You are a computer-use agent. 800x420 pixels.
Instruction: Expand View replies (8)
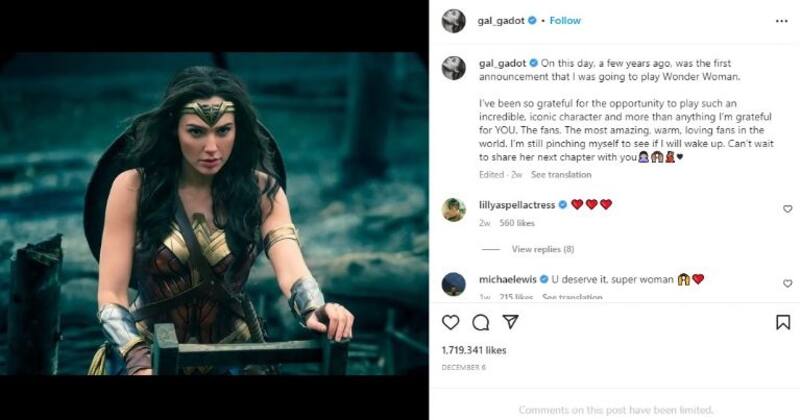point(542,249)
